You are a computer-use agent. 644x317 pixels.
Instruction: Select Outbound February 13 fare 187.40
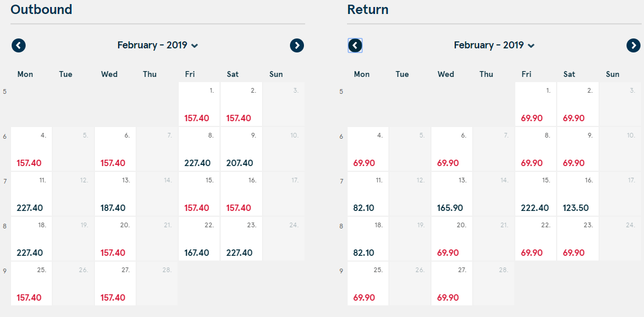click(x=115, y=194)
